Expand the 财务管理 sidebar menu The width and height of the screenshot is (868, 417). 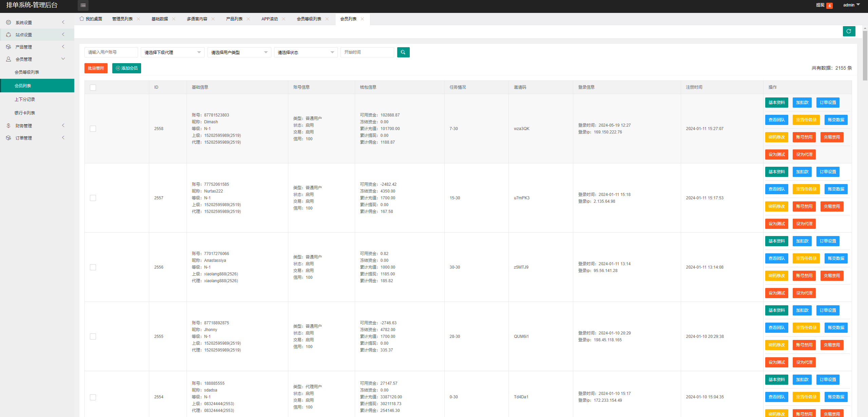coord(37,126)
